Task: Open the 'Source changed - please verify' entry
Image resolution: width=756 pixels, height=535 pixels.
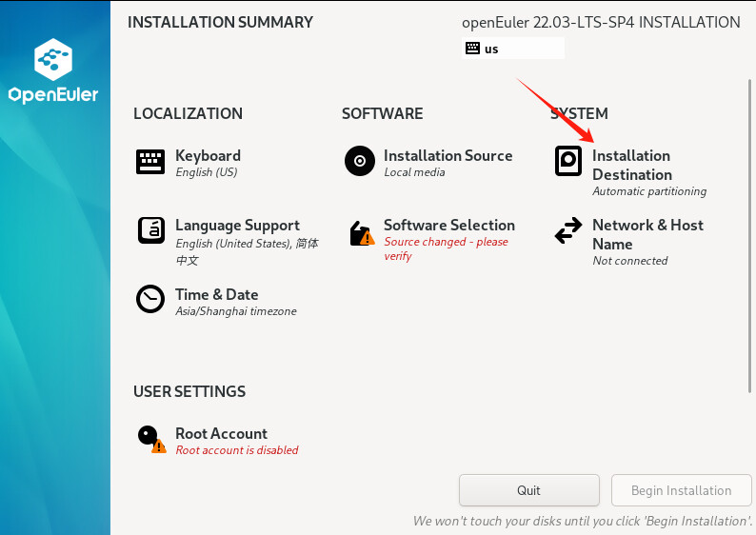Action: pyautogui.click(x=446, y=248)
